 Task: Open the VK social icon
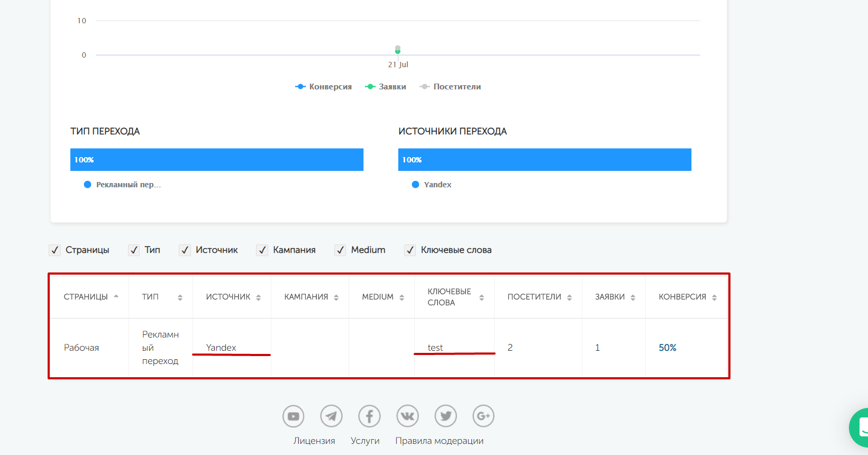click(407, 416)
